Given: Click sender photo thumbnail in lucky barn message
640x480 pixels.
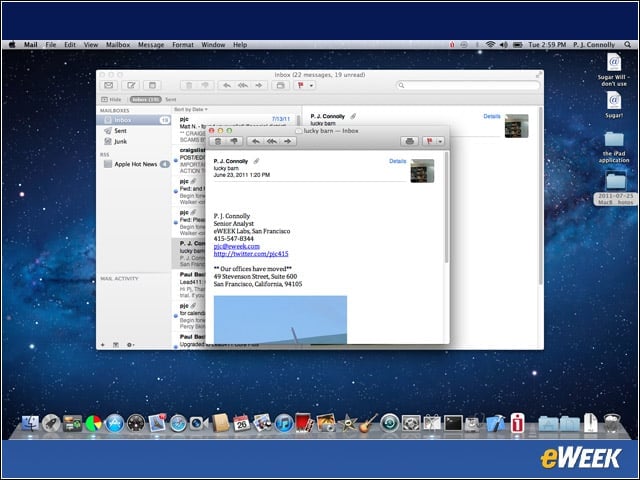Looking at the screenshot, I should [x=422, y=171].
